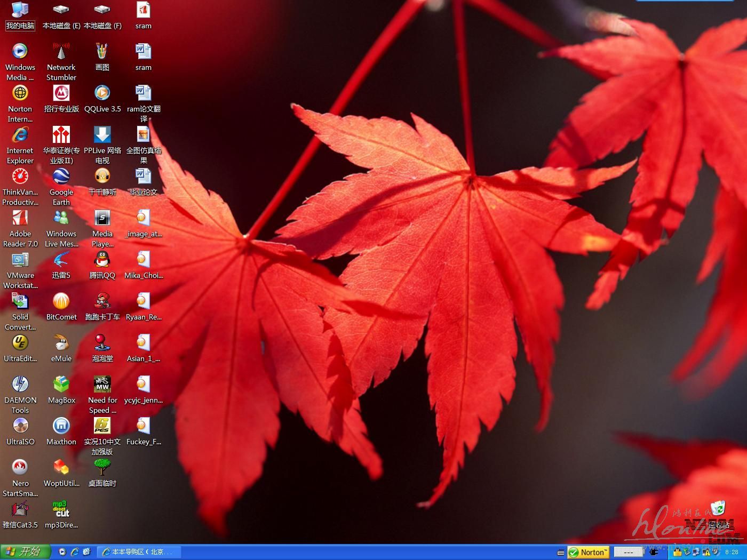Open the UltraISO disc icon
This screenshot has height=560, width=747.
pyautogui.click(x=20, y=427)
